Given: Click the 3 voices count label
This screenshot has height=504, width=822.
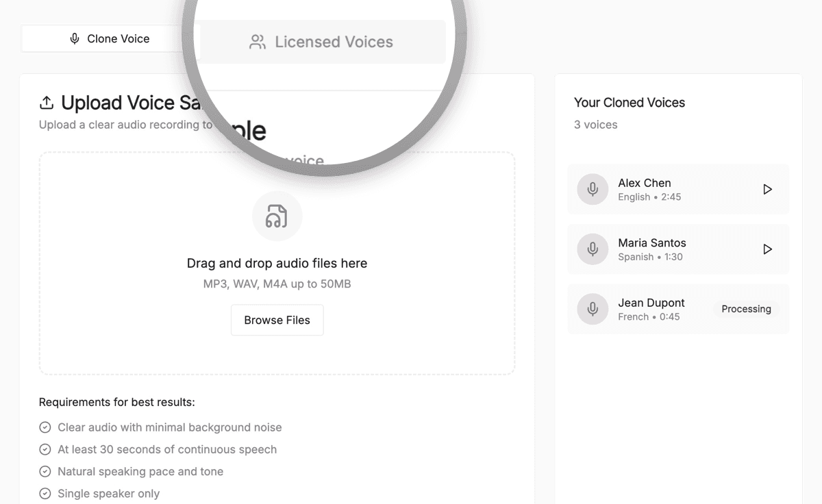Looking at the screenshot, I should (595, 125).
